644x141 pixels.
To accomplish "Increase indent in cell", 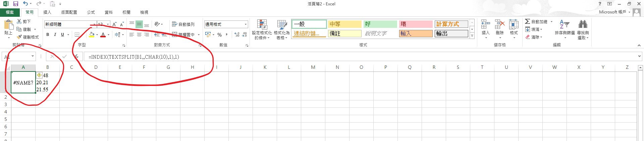I will click(x=164, y=35).
